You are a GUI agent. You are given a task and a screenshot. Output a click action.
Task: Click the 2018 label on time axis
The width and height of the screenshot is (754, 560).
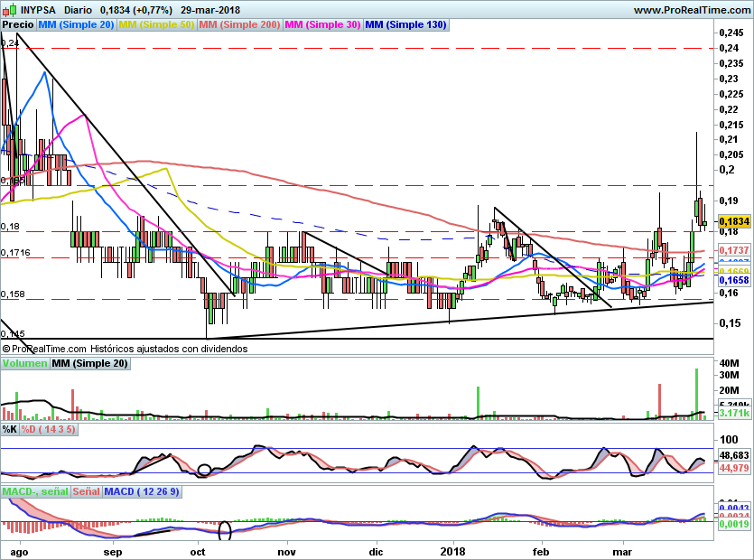tap(452, 551)
